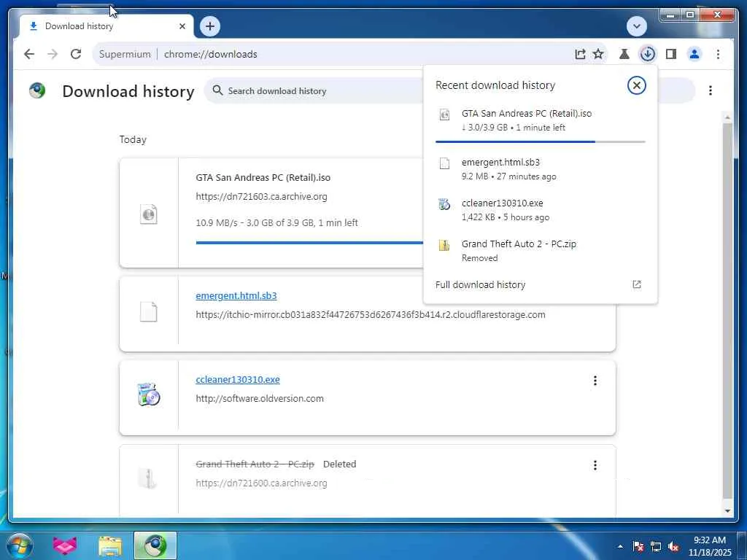
Task: Click the zip folder icon in recent popup
Action: click(x=444, y=245)
